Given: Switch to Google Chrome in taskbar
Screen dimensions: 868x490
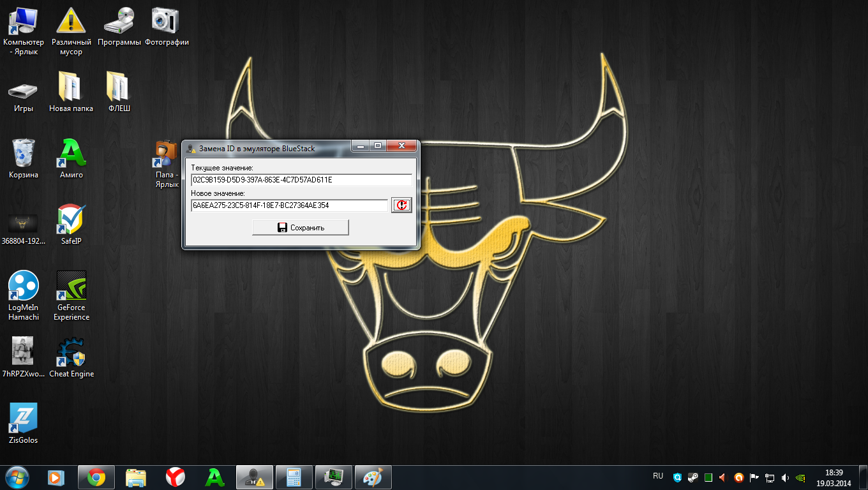Looking at the screenshot, I should click(x=96, y=477).
